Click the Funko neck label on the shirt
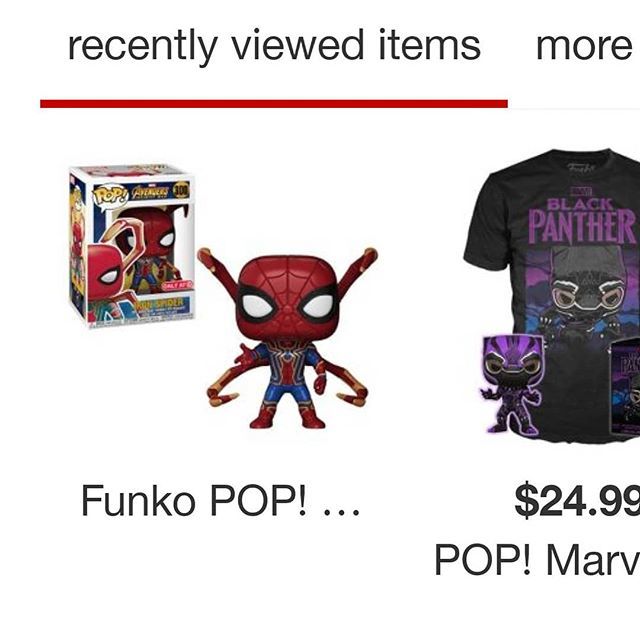This screenshot has width=640, height=640. (580, 168)
